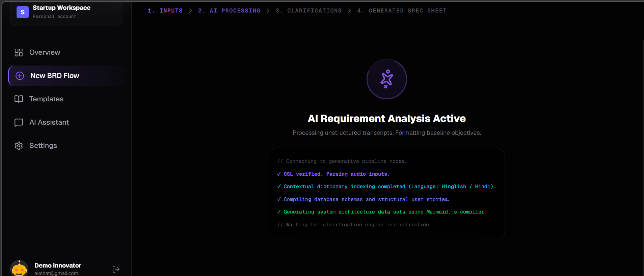The image size is (644, 276).
Task: Click checkmark beside Compiling database schemas
Action: pos(279,199)
